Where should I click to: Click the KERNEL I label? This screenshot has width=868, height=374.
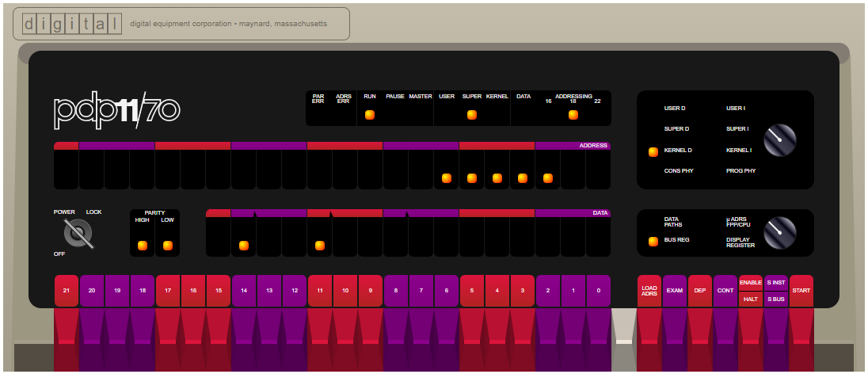(x=739, y=150)
